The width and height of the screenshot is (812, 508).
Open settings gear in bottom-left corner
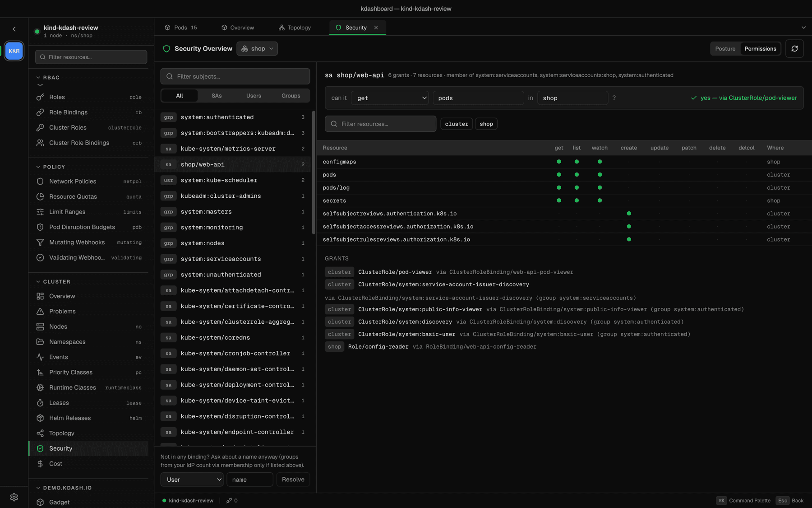14,497
